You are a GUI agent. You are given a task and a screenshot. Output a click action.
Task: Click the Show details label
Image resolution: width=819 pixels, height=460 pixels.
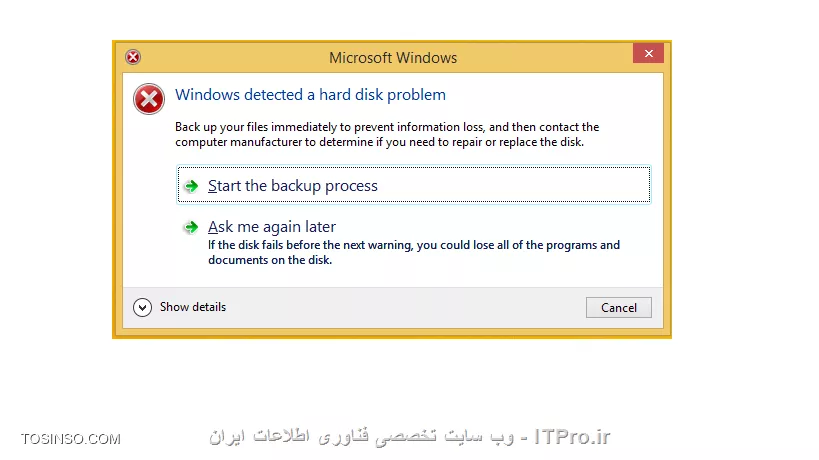pyautogui.click(x=193, y=307)
